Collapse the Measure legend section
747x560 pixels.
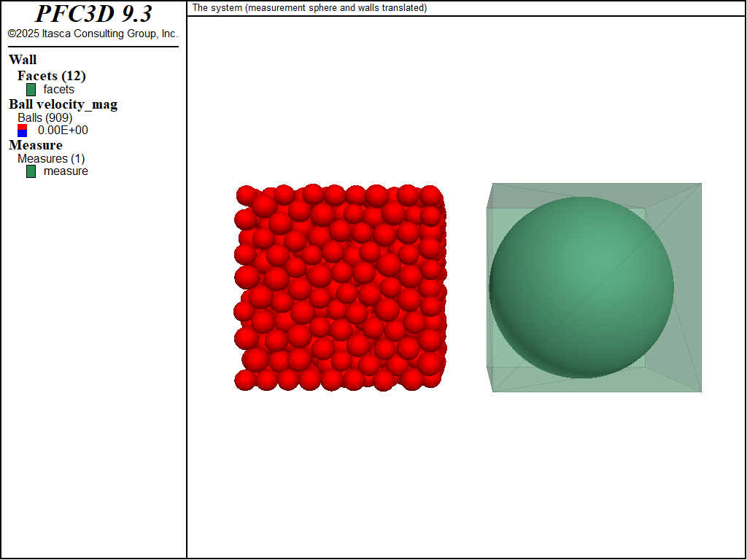coord(34,145)
